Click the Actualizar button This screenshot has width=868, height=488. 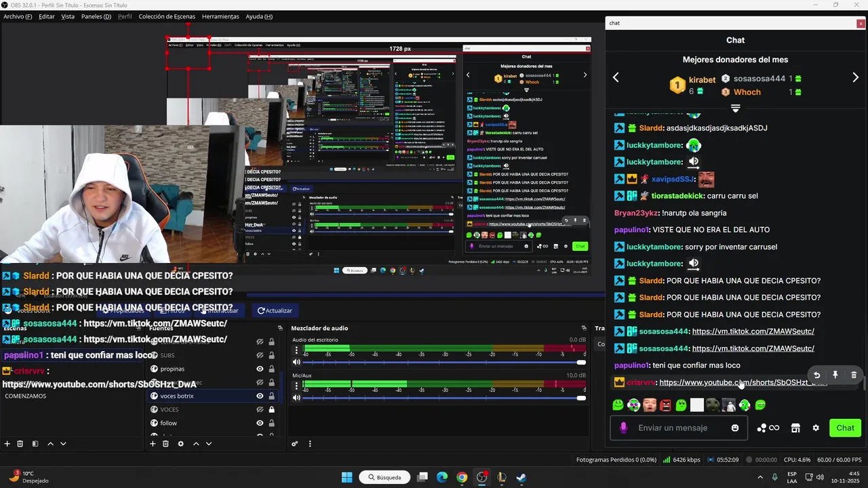(275, 310)
